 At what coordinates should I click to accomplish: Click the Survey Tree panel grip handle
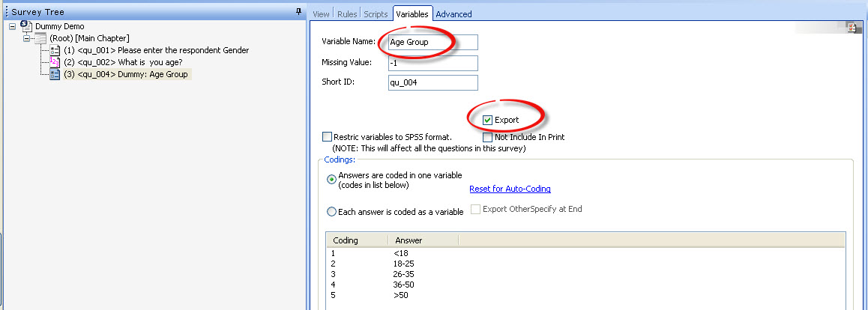(x=6, y=11)
